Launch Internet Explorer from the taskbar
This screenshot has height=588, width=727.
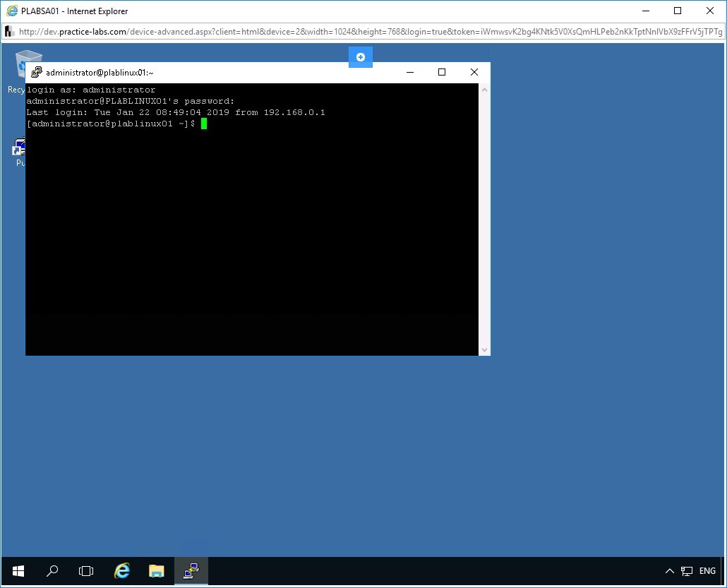point(122,571)
